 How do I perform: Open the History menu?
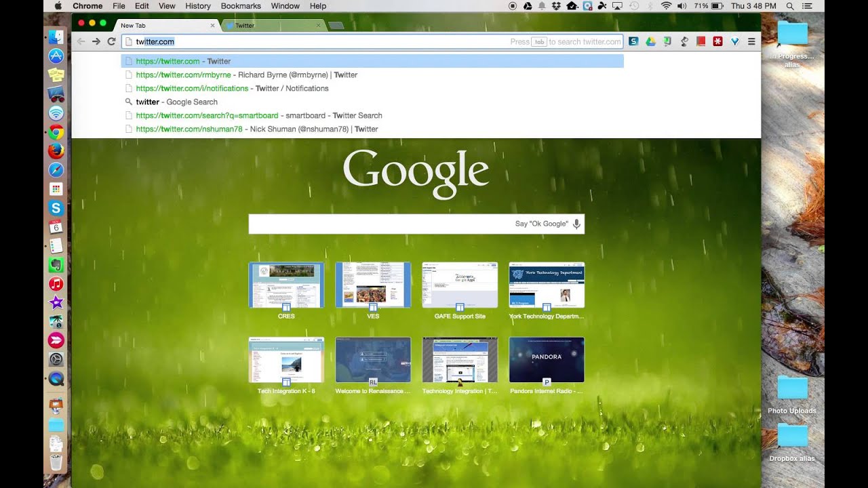198,6
